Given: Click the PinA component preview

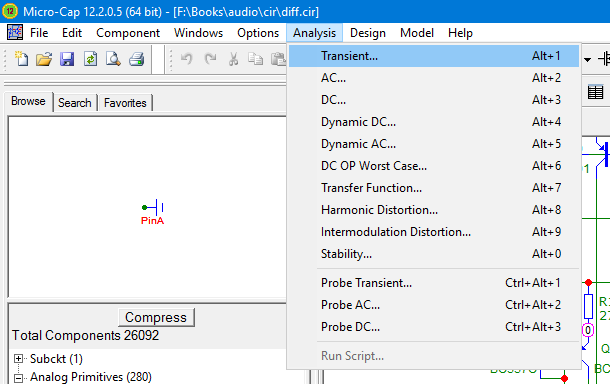Looking at the screenshot, I should pos(153,212).
